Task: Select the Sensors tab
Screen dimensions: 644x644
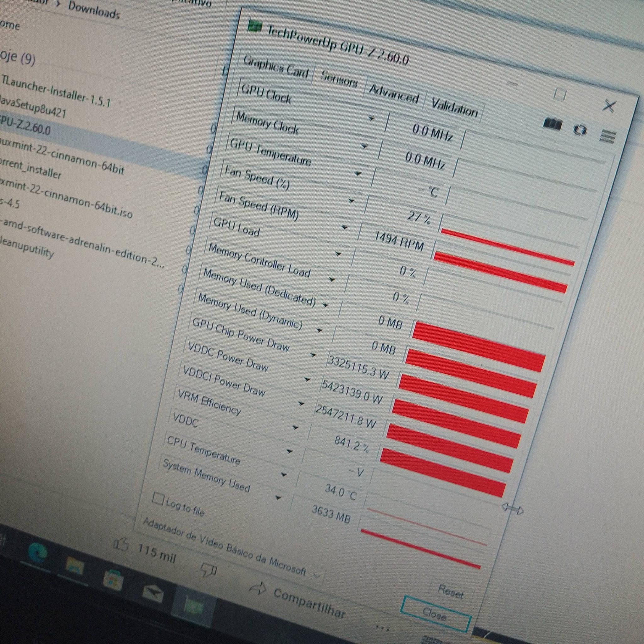Action: click(339, 80)
